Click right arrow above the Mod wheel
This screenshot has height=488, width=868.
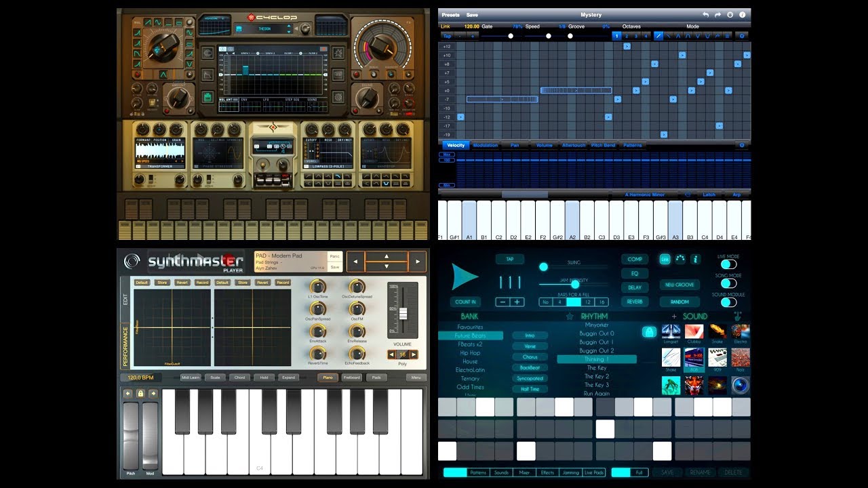pyautogui.click(x=153, y=393)
